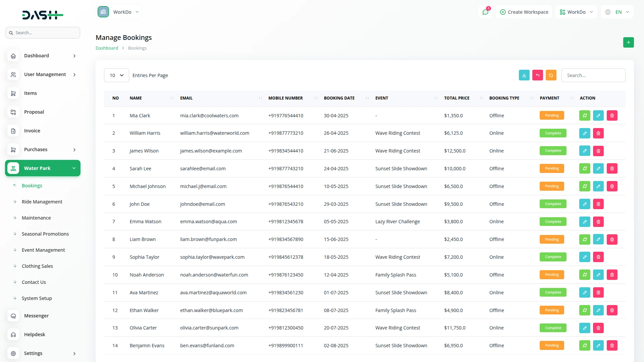Viewport: 644px width, 362px height.
Task: Click the green add booking plus button
Action: [x=628, y=42]
